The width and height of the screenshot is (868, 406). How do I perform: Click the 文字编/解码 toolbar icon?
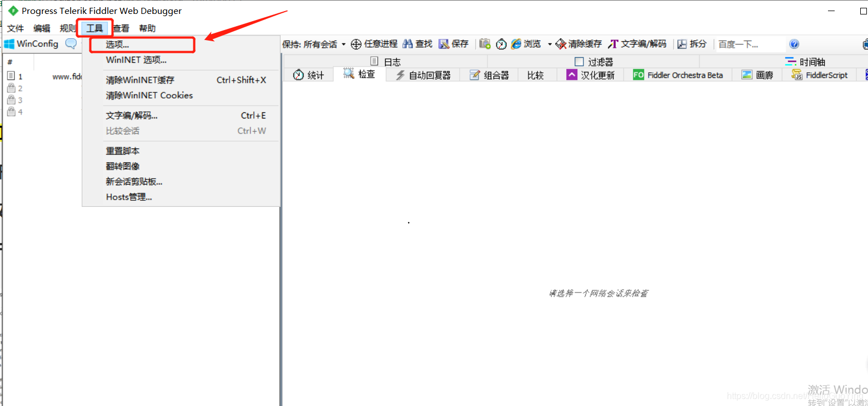tap(613, 44)
